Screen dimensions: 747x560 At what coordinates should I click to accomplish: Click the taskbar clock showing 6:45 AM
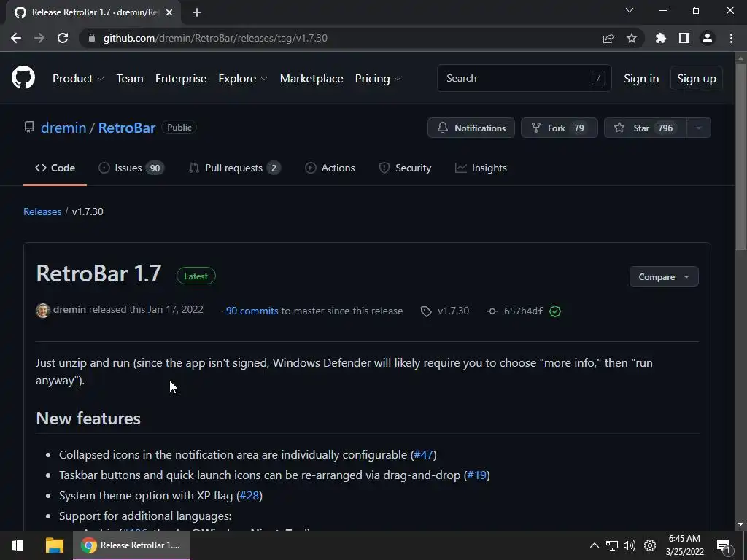[x=684, y=545]
